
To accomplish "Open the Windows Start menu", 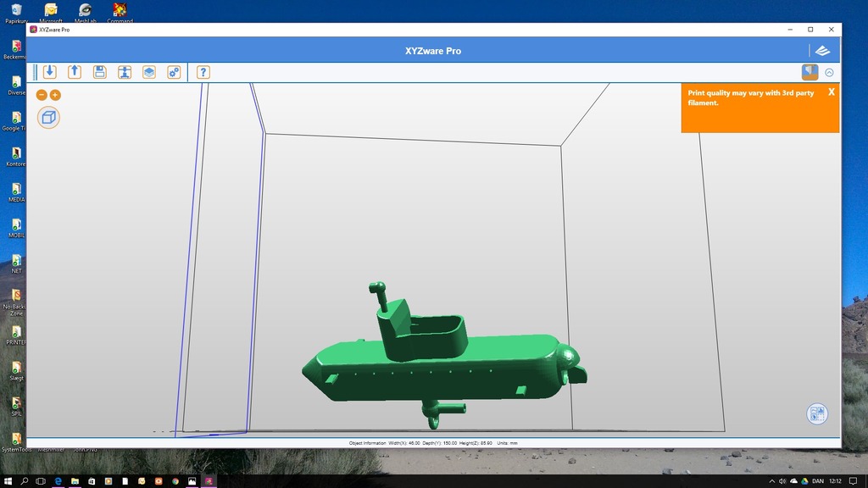I will [x=8, y=481].
